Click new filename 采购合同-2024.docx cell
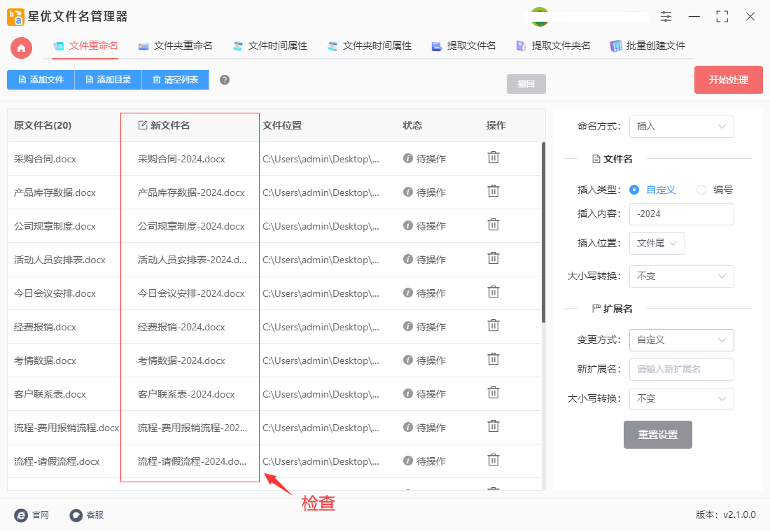770x532 pixels. [x=181, y=159]
